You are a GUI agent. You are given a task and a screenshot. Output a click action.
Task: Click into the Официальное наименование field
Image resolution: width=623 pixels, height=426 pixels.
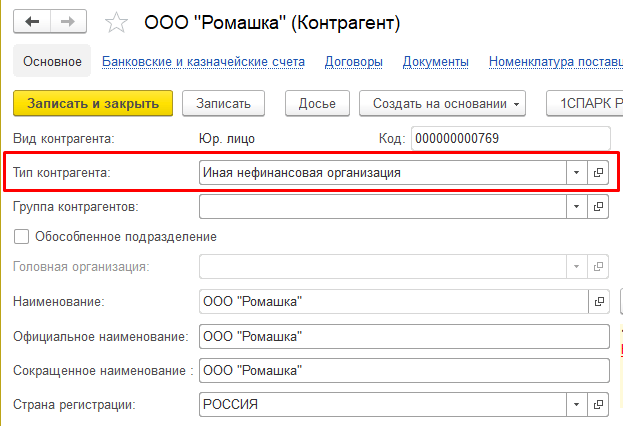404,336
